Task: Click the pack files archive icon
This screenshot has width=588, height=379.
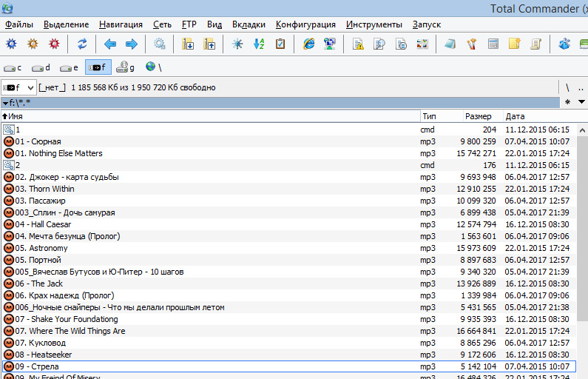Action: 188,44
